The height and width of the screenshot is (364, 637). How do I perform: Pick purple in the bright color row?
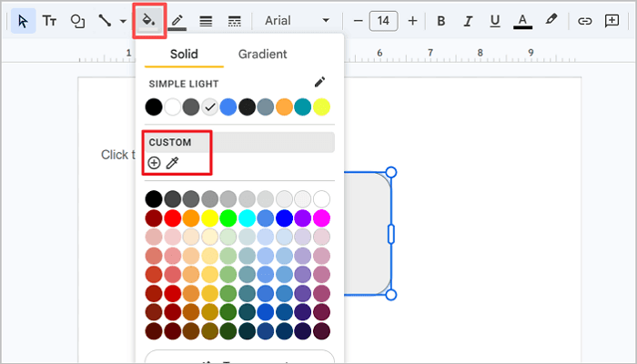pos(303,218)
